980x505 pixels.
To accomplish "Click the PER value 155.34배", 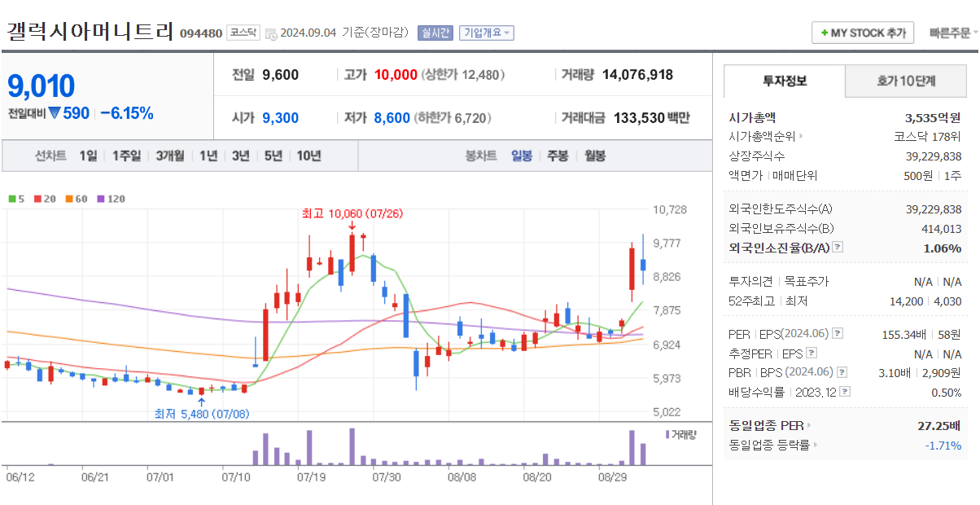I will click(x=903, y=334).
